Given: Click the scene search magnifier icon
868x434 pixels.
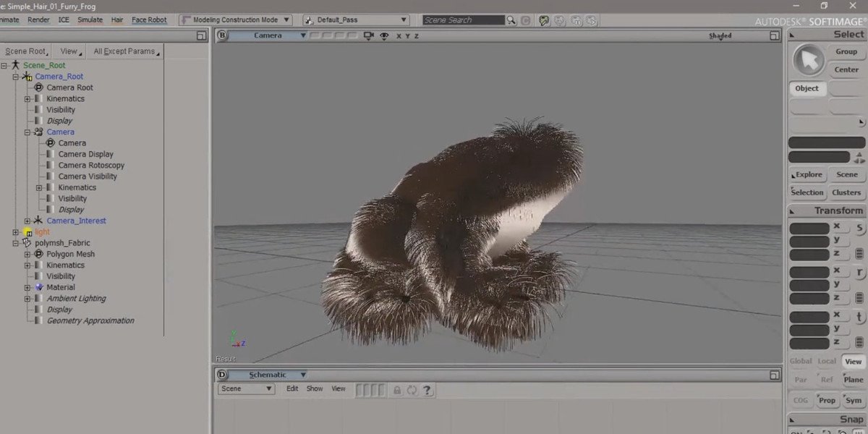Looking at the screenshot, I should (x=511, y=20).
